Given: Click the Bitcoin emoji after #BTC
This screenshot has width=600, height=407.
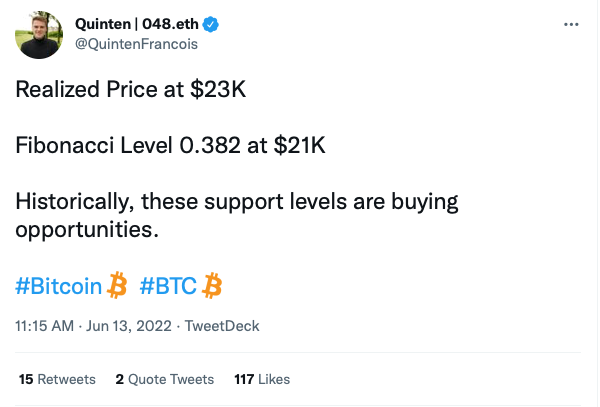Looking at the screenshot, I should tap(212, 287).
